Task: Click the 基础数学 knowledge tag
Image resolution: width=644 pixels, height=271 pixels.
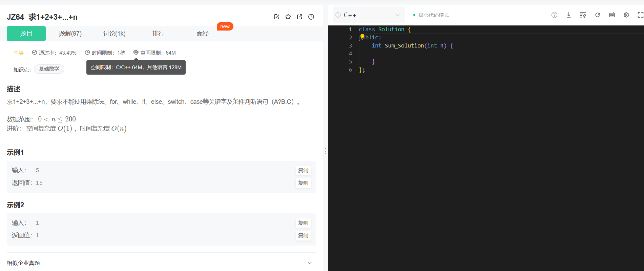Action: click(49, 69)
